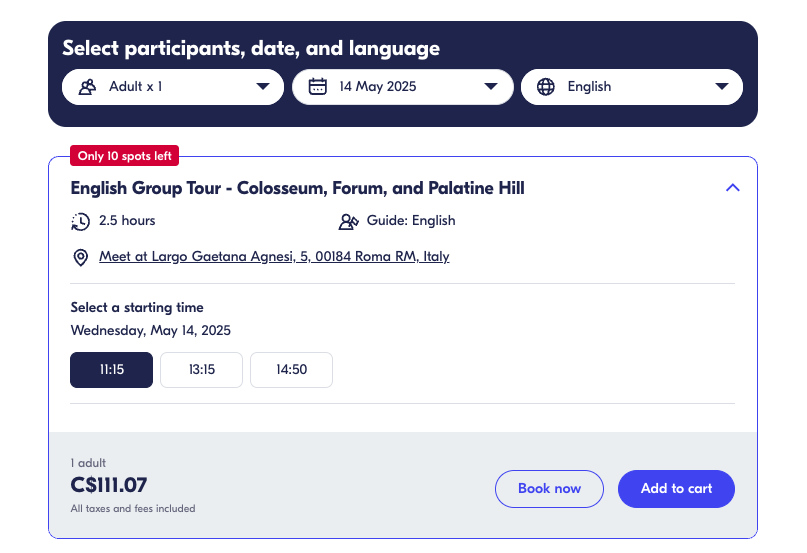Click the English Group Tour title
Image resolution: width=807 pixels, height=553 pixels.
[297, 188]
